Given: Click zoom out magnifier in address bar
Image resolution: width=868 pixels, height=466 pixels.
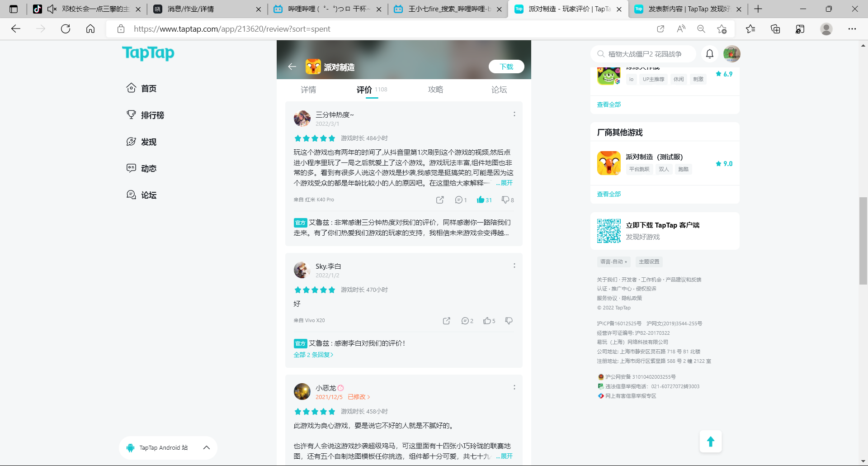Looking at the screenshot, I should click(x=701, y=29).
